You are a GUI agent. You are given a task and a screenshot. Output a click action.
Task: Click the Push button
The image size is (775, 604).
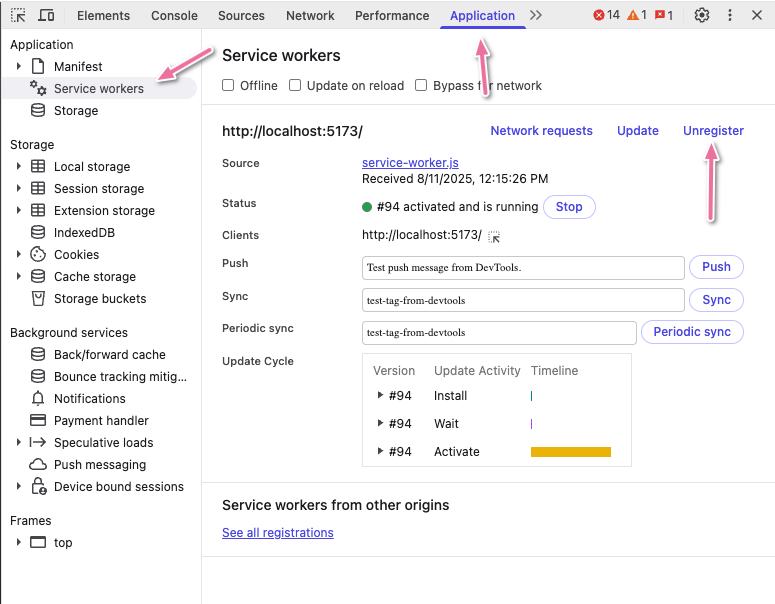pyautogui.click(x=716, y=267)
